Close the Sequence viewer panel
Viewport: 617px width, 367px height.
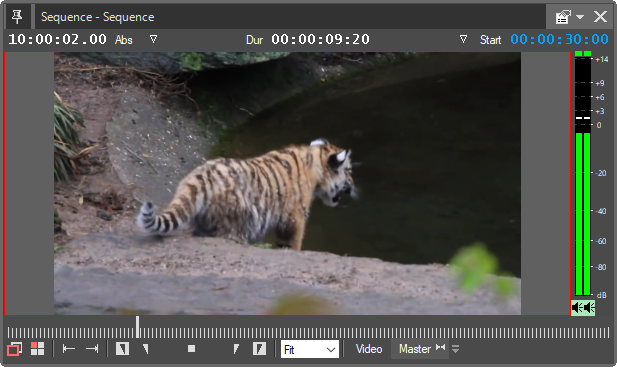(600, 17)
